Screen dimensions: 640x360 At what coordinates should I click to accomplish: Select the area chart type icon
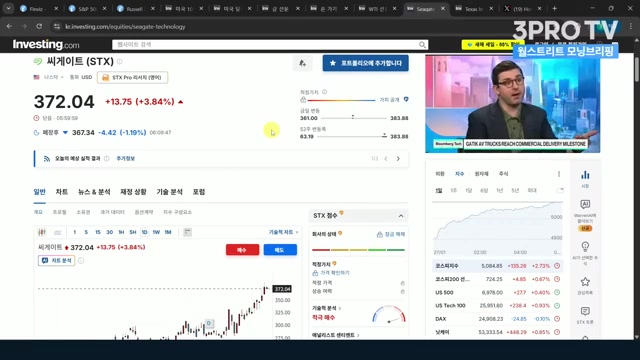[x=58, y=232]
